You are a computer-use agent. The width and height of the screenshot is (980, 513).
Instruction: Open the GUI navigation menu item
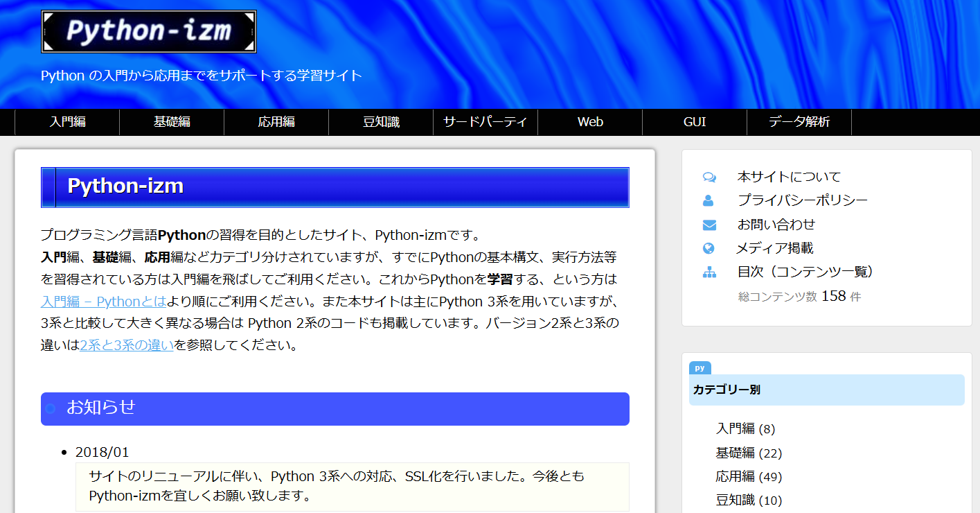coord(695,122)
